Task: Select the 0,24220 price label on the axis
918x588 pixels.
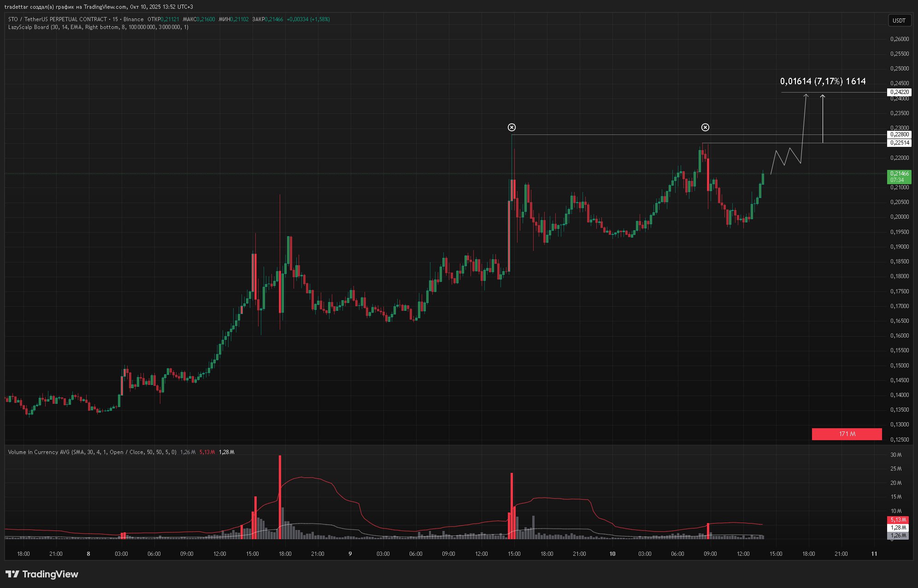Action: (899, 92)
